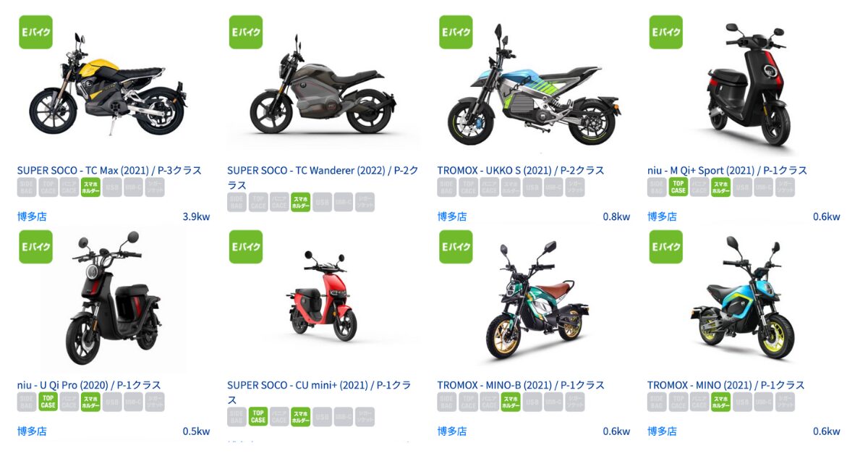
Task: Click the Eバイク badge on UKKO S
Action: pos(456,32)
